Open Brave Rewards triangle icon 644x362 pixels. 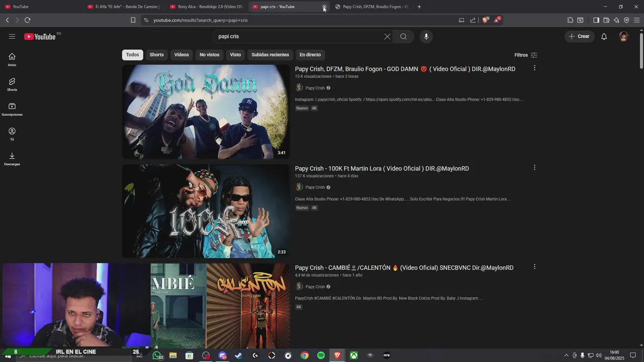tap(497, 20)
